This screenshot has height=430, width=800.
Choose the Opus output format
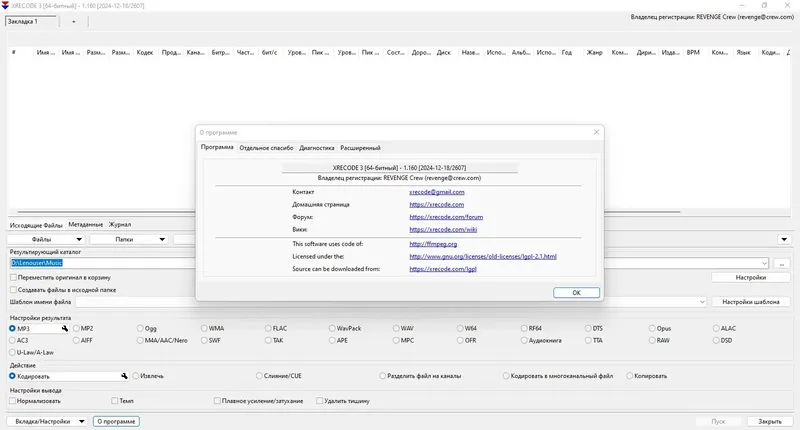(x=652, y=328)
